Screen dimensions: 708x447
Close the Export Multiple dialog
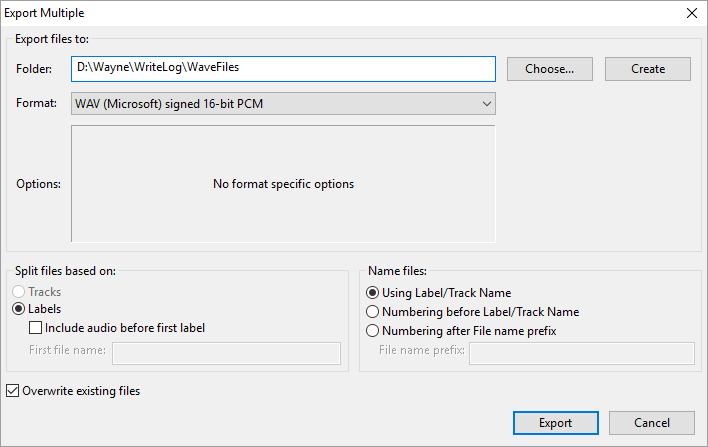[x=692, y=13]
